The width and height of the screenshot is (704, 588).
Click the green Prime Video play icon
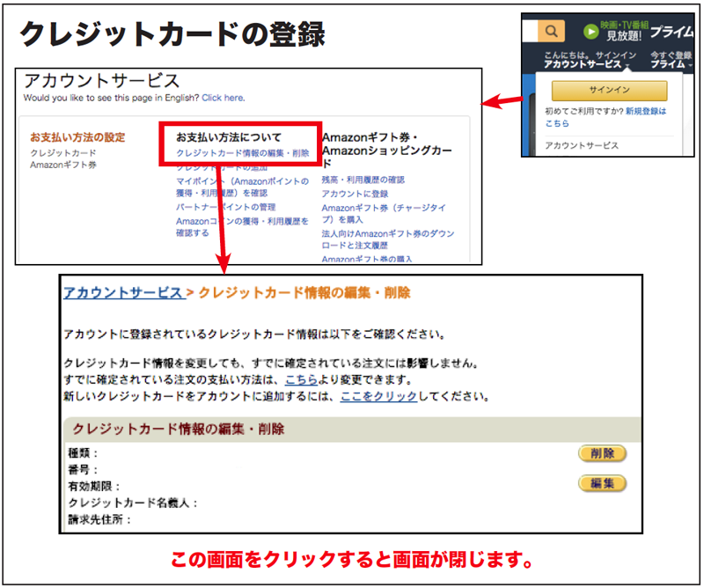pos(590,32)
